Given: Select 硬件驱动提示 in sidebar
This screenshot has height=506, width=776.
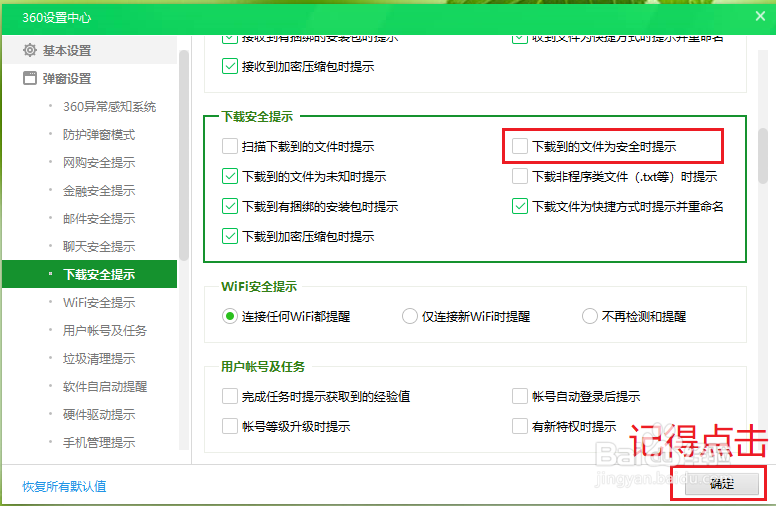Looking at the screenshot, I should click(x=99, y=414).
